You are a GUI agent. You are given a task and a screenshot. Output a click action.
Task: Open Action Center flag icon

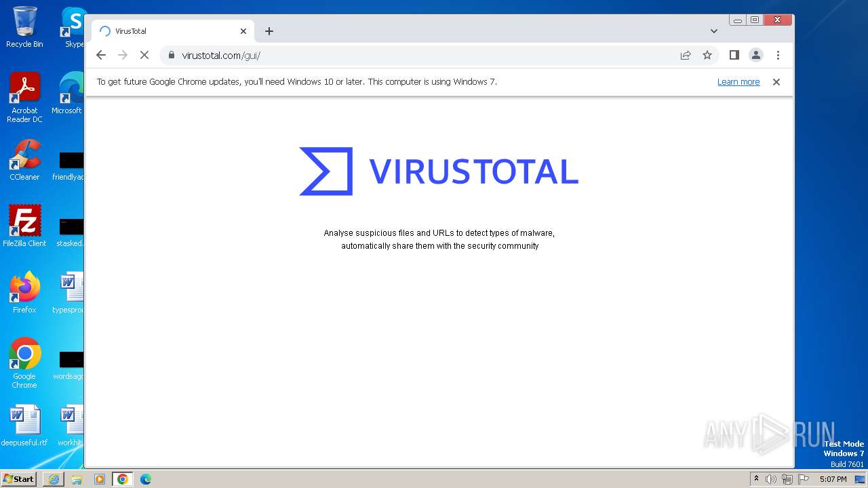[x=803, y=479]
